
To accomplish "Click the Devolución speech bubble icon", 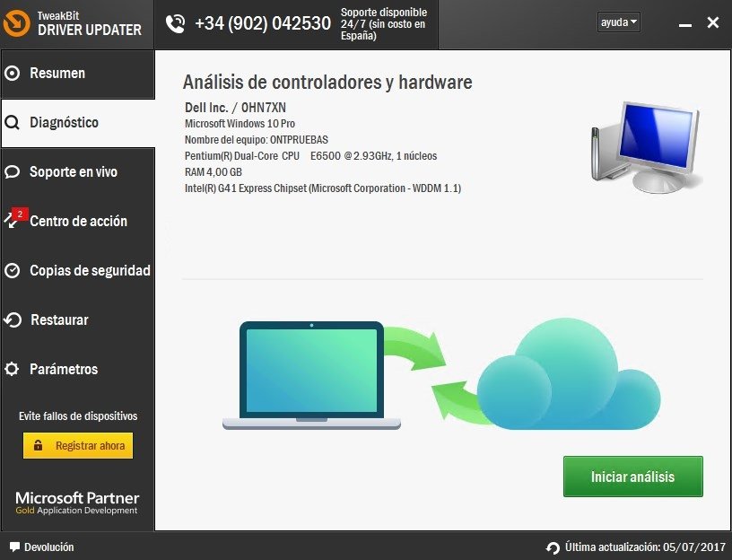I will pos(15,547).
